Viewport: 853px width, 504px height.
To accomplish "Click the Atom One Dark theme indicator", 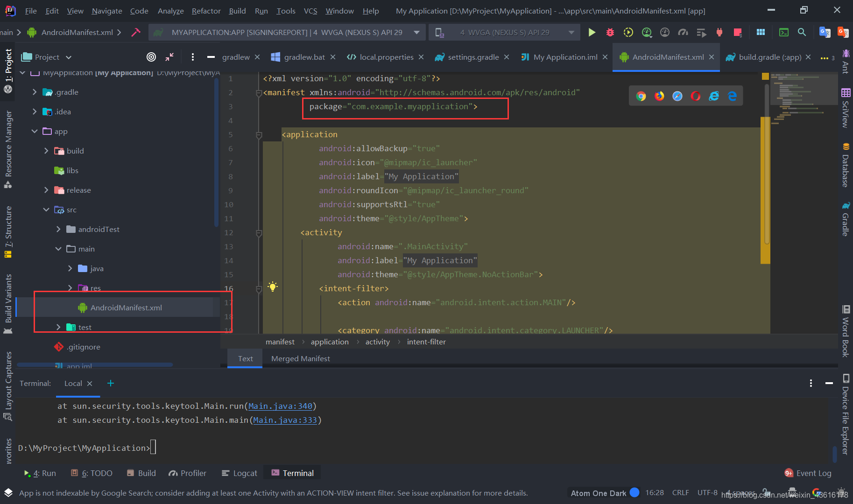I will (605, 493).
